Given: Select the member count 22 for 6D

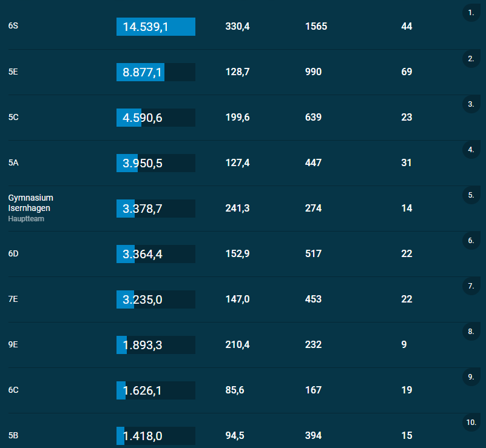Looking at the screenshot, I should [x=407, y=253].
